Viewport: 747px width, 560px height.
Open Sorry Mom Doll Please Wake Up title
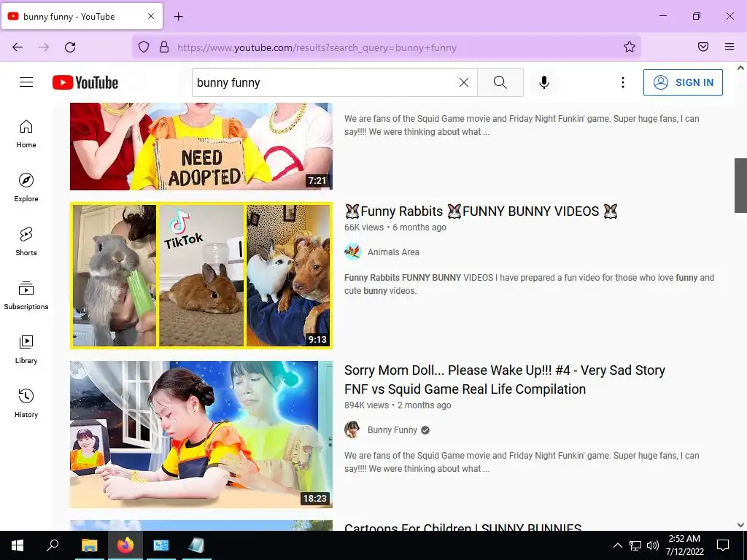(x=505, y=379)
